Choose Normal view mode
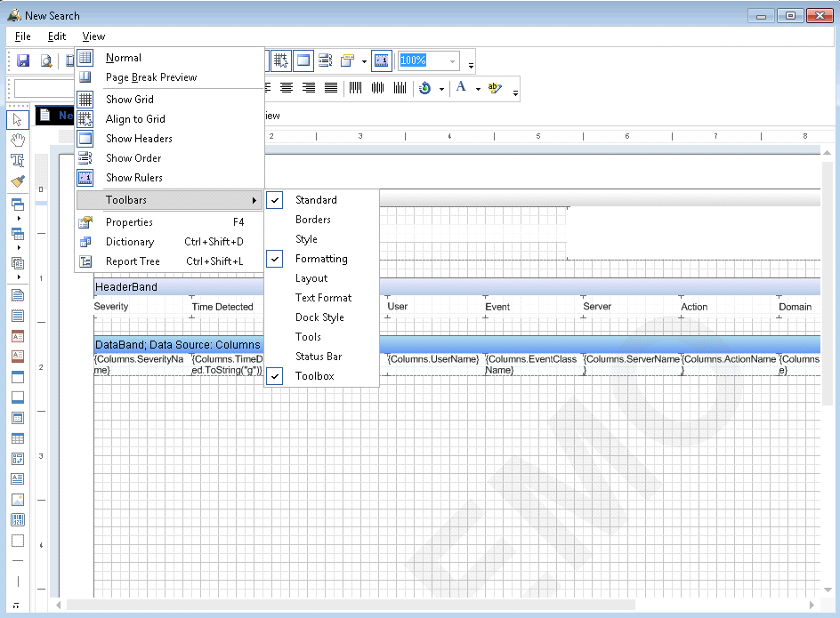This screenshot has height=618, width=840. point(169,58)
